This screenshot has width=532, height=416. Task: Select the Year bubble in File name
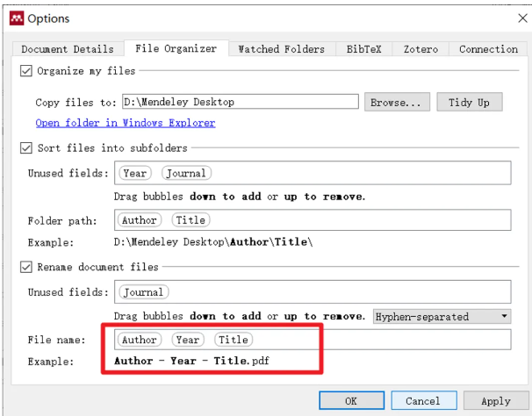click(x=188, y=340)
